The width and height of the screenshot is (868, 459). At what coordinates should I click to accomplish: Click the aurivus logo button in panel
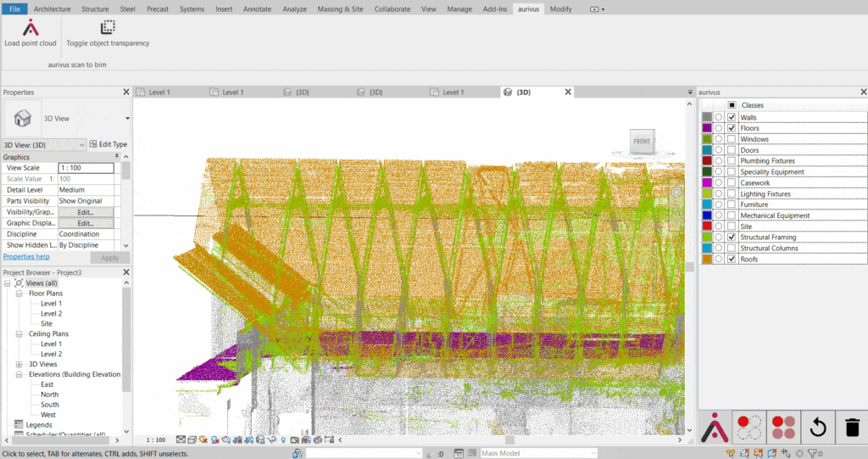(x=715, y=428)
